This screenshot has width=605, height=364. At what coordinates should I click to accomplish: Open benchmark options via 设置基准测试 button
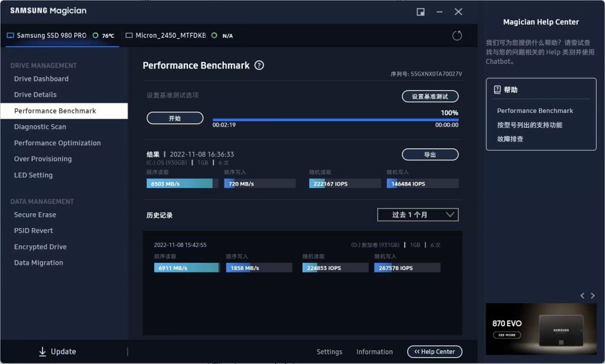coord(430,96)
